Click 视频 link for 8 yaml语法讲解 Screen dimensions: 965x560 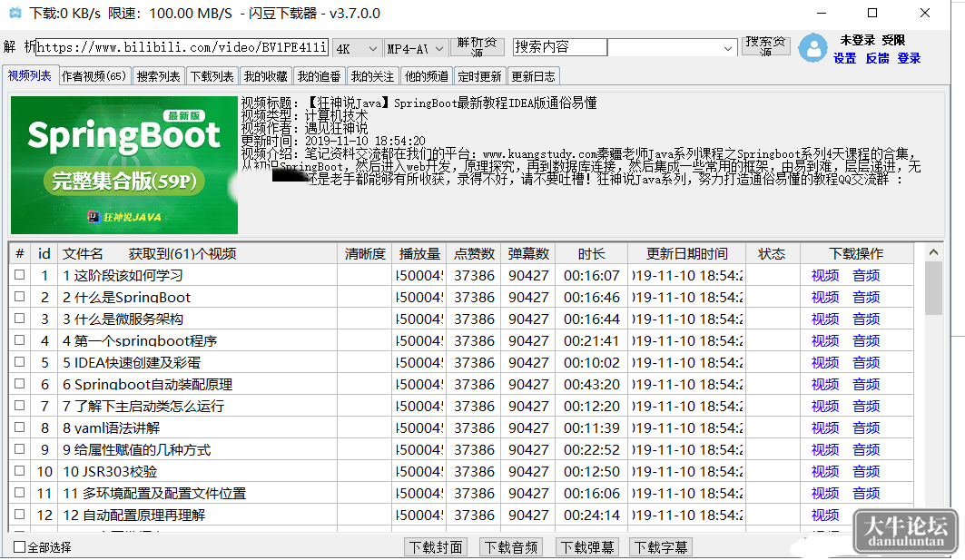pyautogui.click(x=824, y=427)
